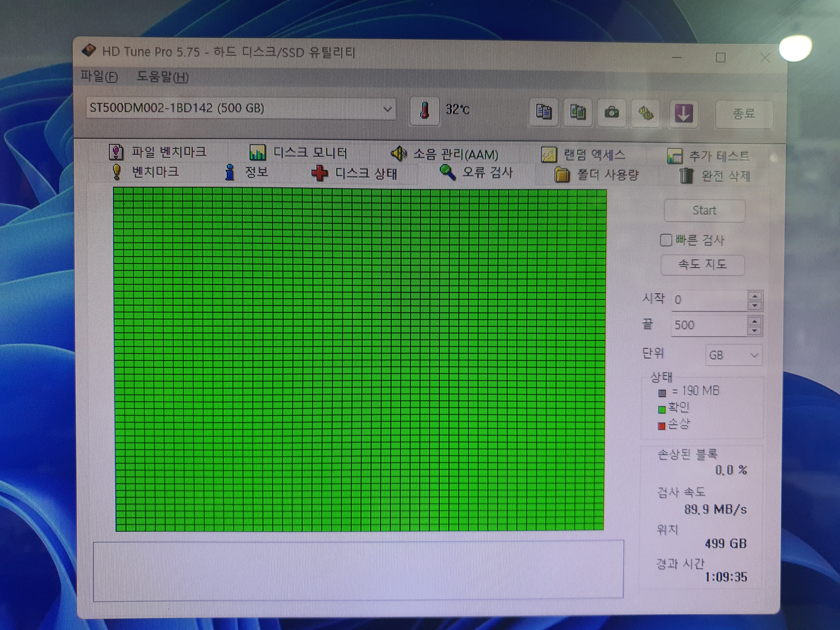Screen dimensions: 840x630
Task: Decrease the 시작 value with down arrow
Action: coord(755,305)
